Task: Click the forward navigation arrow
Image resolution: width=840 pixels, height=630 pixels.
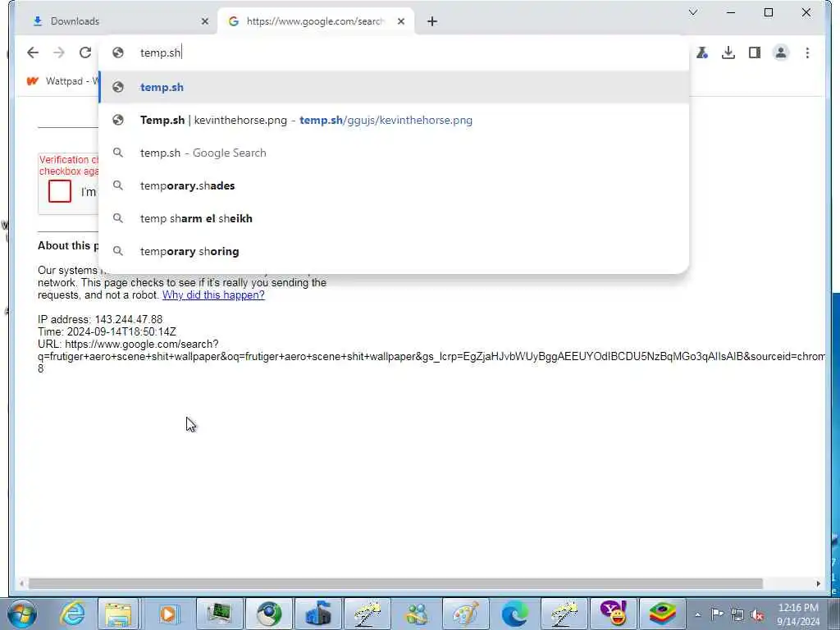Action: click(x=59, y=52)
